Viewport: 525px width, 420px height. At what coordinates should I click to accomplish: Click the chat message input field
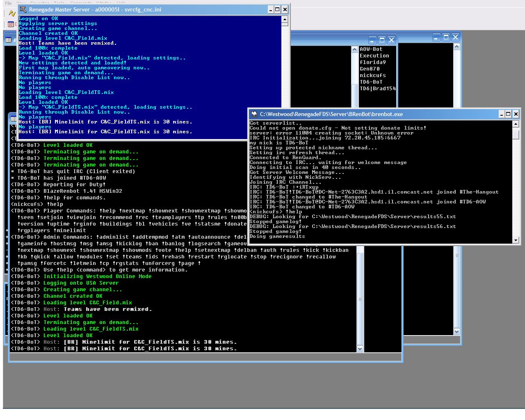point(205,357)
